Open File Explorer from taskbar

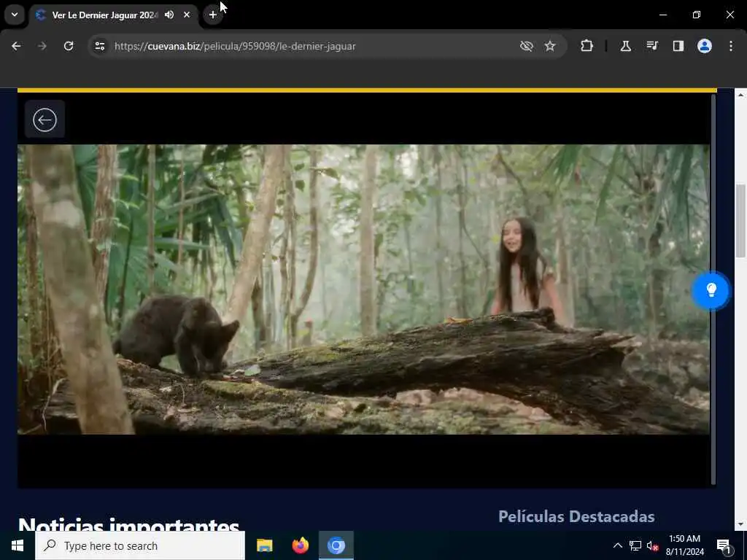[x=264, y=545]
